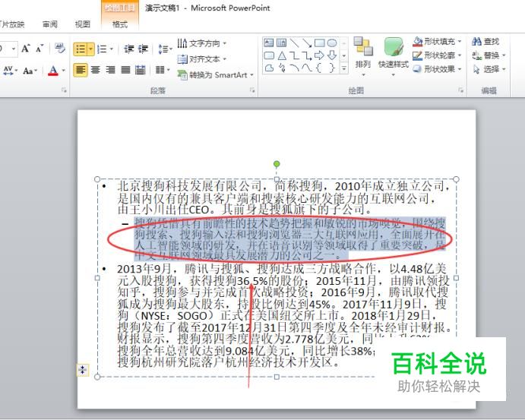The height and width of the screenshot is (420, 525).
Task: Open the font color dropdown arrow
Action: coord(63,71)
